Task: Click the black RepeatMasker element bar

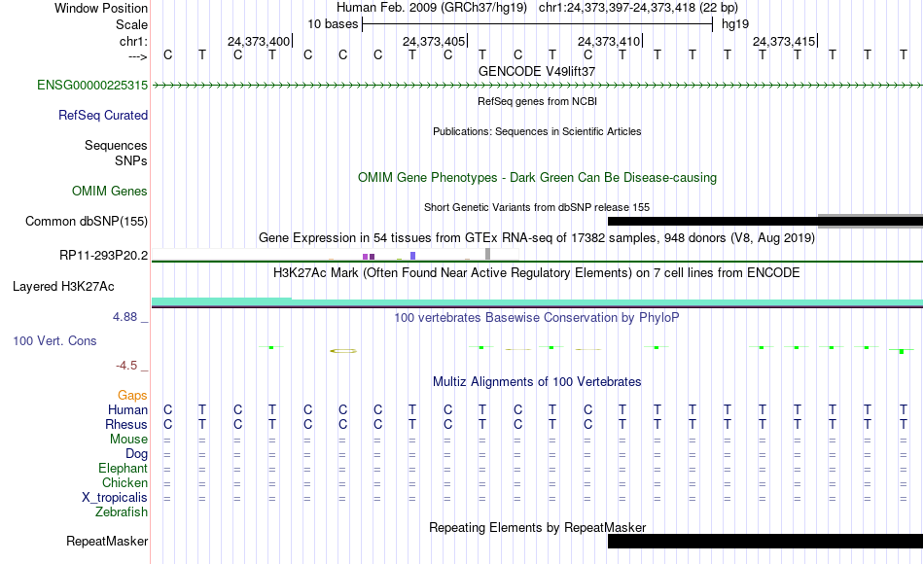Action: coord(765,541)
